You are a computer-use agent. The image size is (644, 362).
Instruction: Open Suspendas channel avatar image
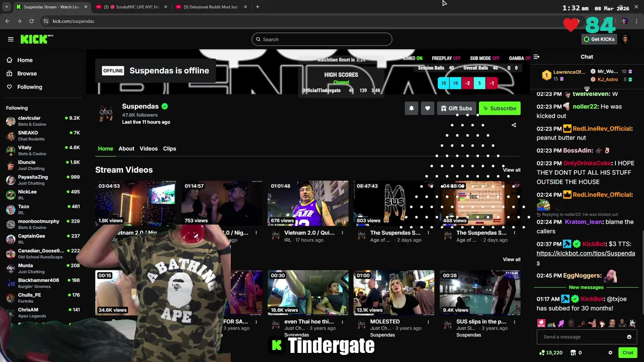point(106,114)
